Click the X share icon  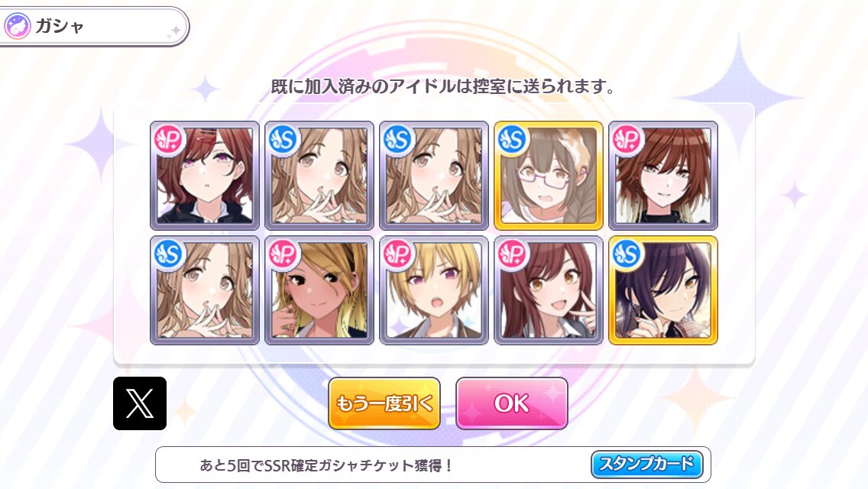point(140,403)
